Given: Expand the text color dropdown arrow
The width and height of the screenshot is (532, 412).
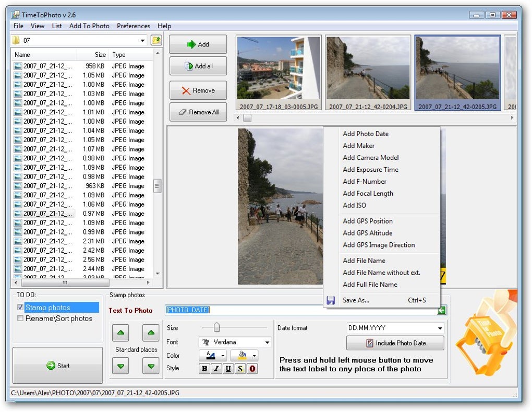Looking at the screenshot, I should click(223, 356).
